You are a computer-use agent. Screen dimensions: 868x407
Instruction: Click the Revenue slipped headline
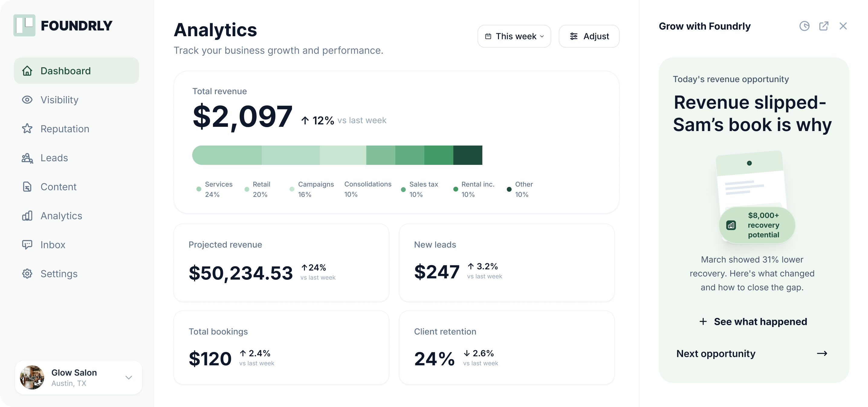coord(752,114)
